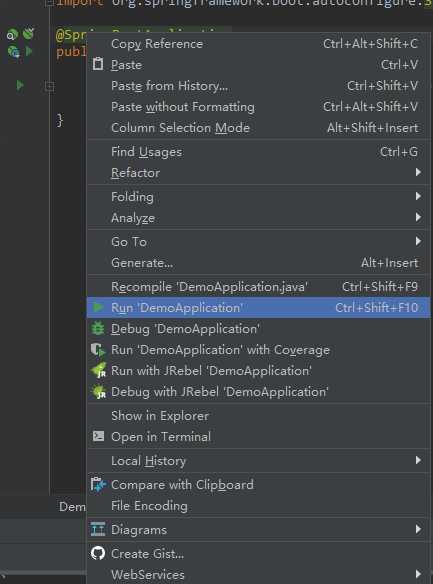Click the green Run icon beside Run 'DemoApplication'

point(98,308)
